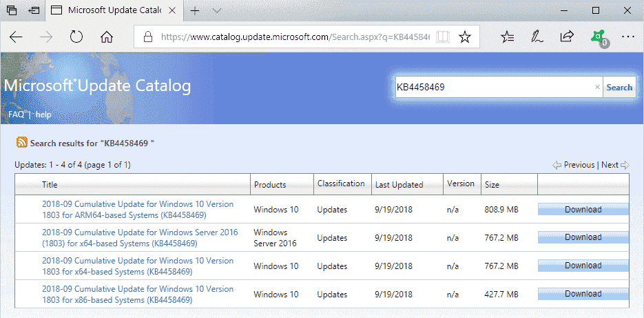Open Windows Server 2016 x64 update link
Screen dimensions: 644x318
pos(140,238)
